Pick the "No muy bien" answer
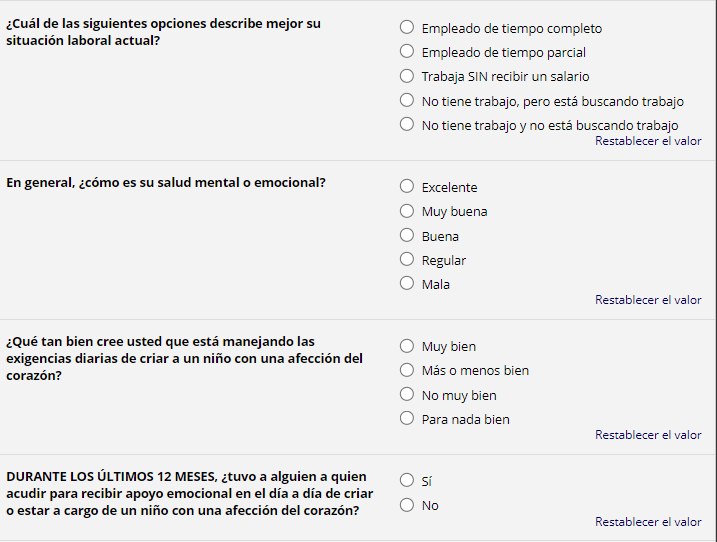Viewport: 717px width, 542px height. (406, 395)
